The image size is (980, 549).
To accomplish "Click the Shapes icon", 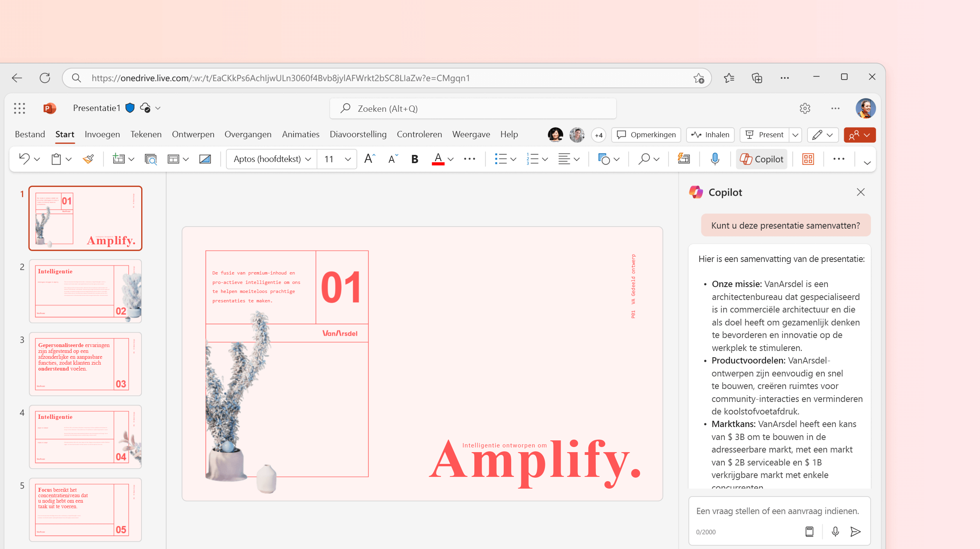I will pyautogui.click(x=604, y=159).
